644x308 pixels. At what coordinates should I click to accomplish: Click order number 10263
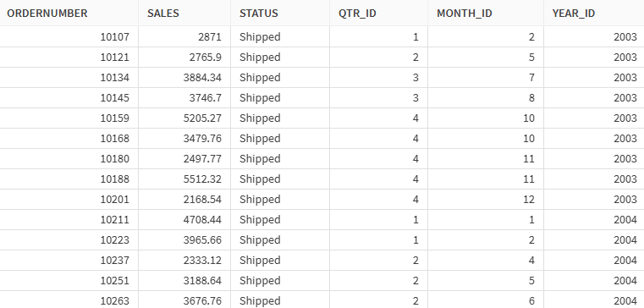click(x=114, y=301)
